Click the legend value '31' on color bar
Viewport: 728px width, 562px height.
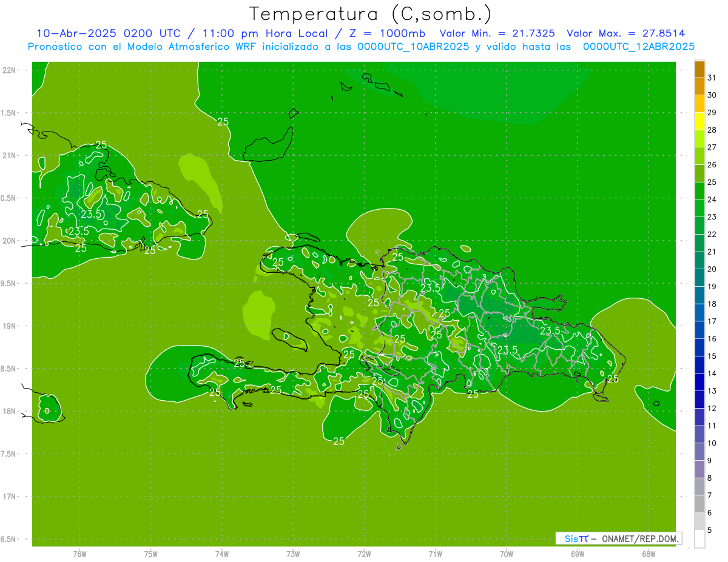712,78
